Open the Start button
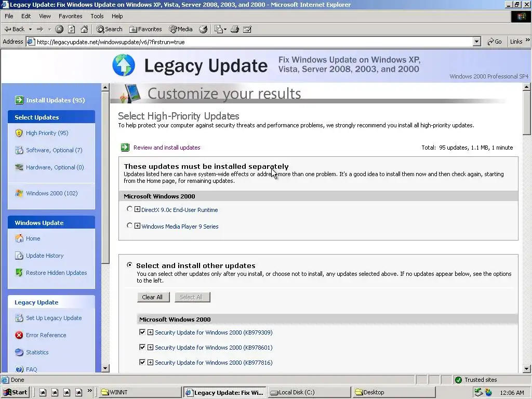 click(15, 392)
